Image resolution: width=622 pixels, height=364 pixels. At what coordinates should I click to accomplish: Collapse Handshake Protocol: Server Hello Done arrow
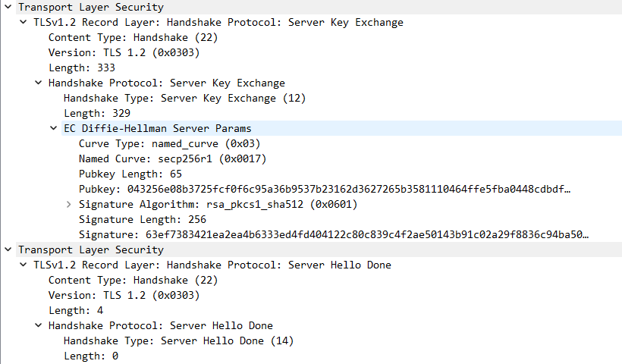(39, 325)
